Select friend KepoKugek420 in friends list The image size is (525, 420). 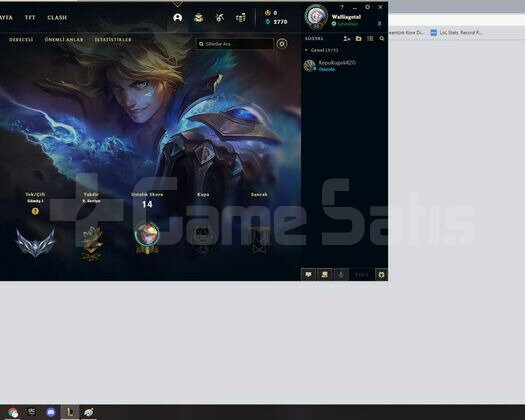coord(344,65)
